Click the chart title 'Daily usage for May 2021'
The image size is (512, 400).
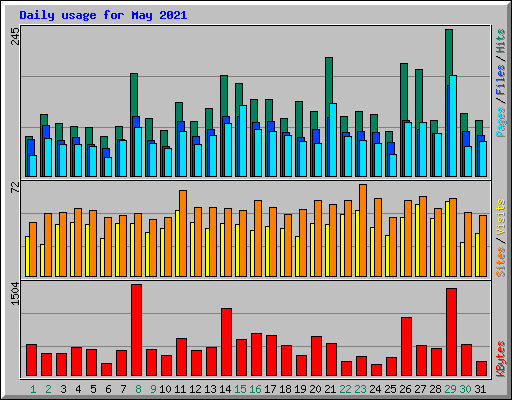click(x=103, y=15)
